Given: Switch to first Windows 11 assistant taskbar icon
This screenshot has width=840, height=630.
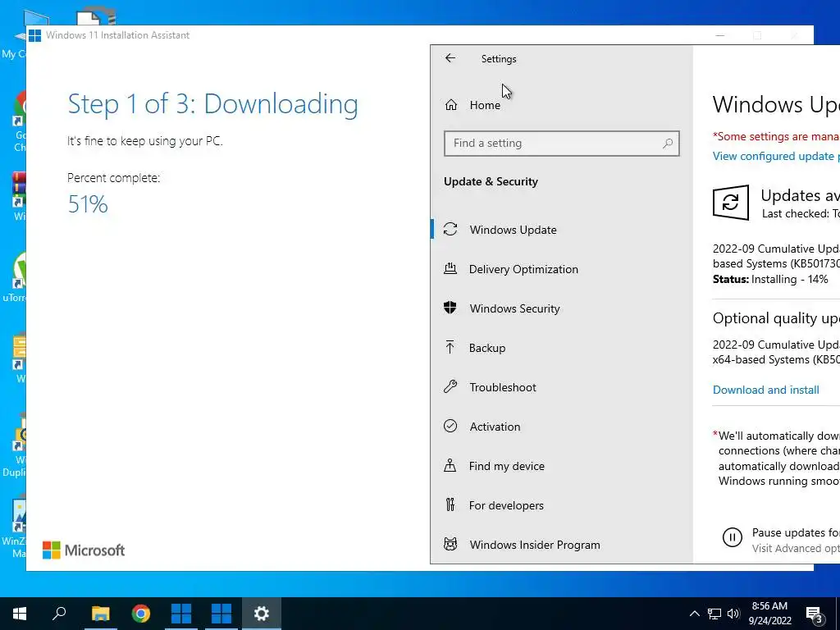Looking at the screenshot, I should tap(181, 614).
